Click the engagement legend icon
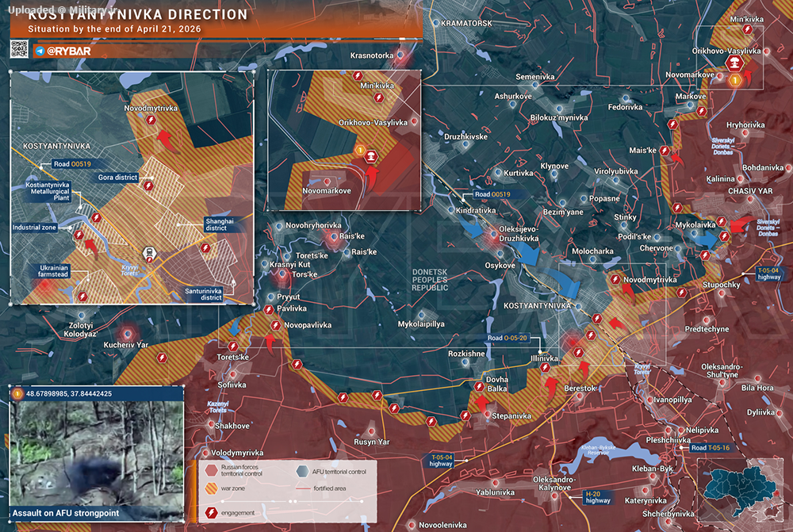Screen dimensions: 793x532 212,513
